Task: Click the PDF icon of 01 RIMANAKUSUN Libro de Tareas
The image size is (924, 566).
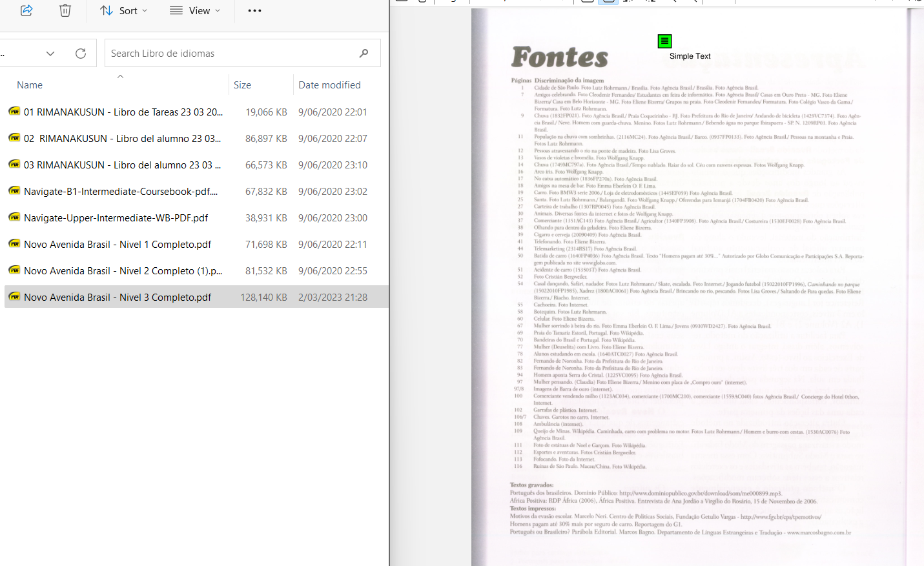Action: (x=14, y=111)
